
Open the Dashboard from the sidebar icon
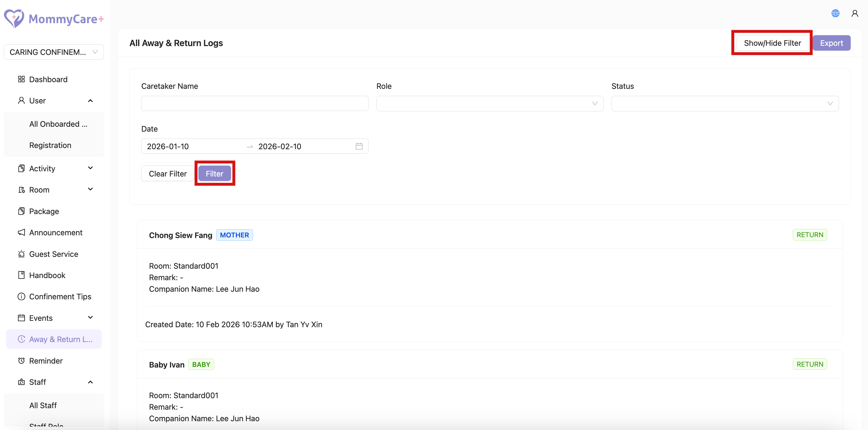(21, 79)
